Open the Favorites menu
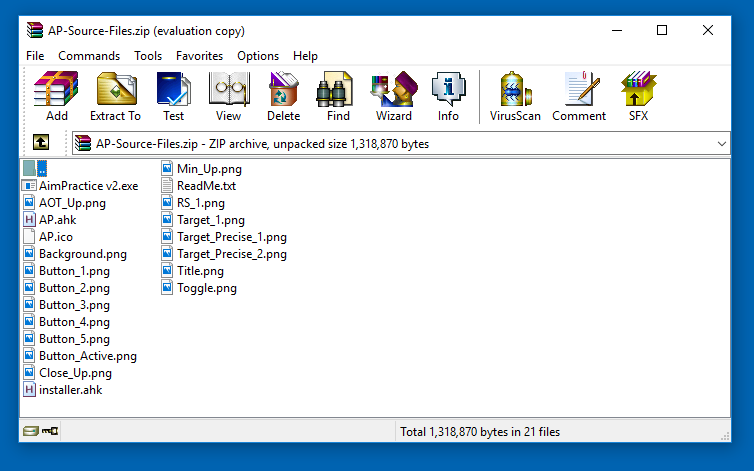The width and height of the screenshot is (754, 471). tap(199, 56)
